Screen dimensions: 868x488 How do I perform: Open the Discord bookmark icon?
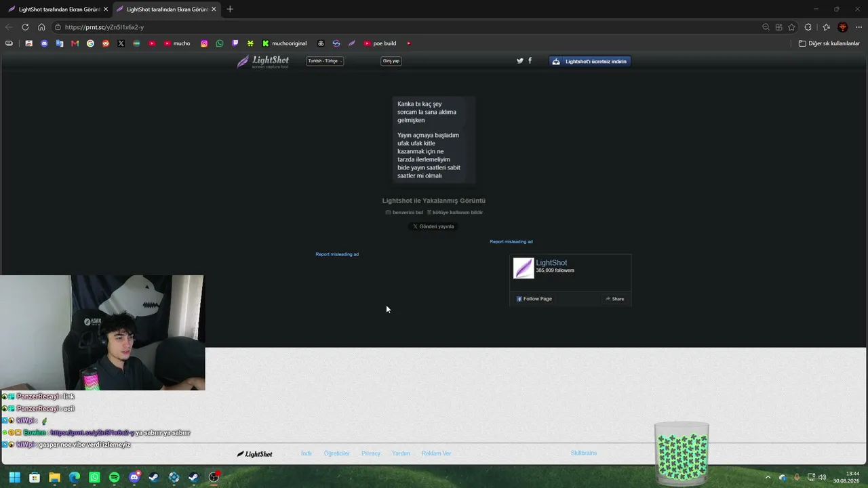44,43
